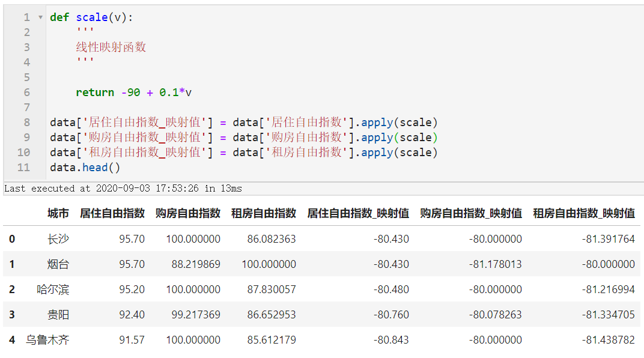644x358 pixels.
Task: Click row index 3 in table
Action: tap(12, 315)
